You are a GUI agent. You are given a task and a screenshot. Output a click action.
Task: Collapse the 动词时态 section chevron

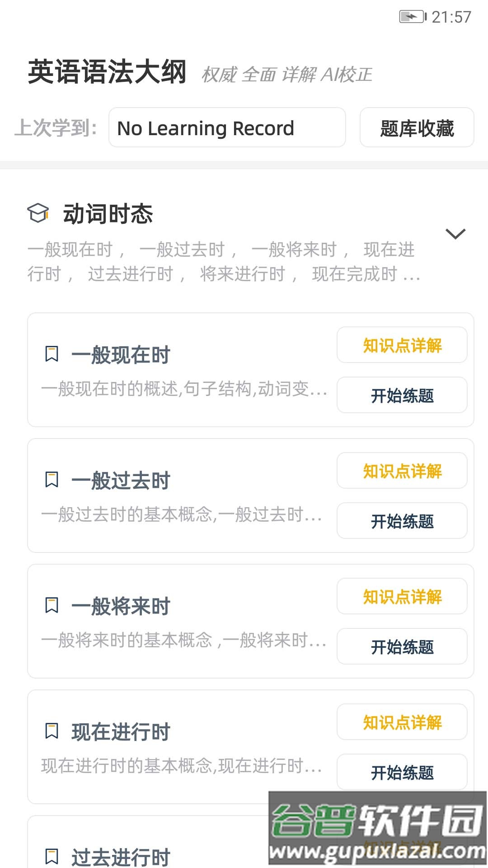click(x=455, y=234)
